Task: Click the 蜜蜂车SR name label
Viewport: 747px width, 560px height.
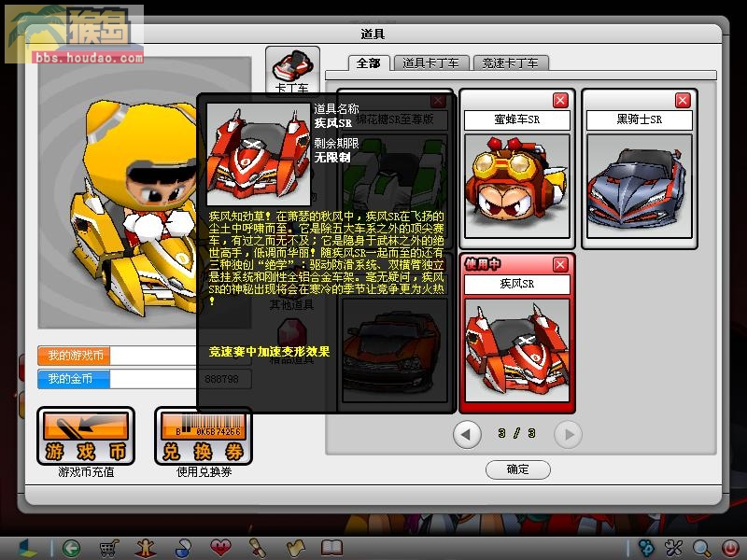Action: (x=517, y=119)
